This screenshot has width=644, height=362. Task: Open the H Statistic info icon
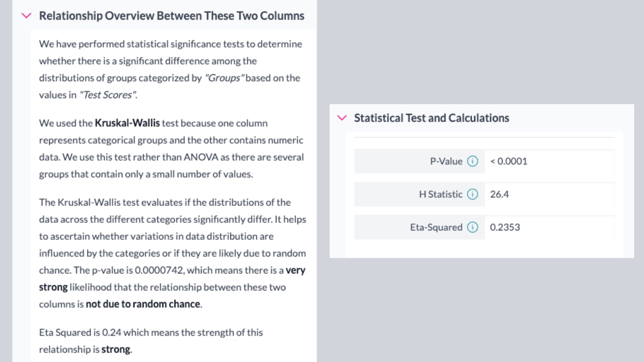coord(473,194)
